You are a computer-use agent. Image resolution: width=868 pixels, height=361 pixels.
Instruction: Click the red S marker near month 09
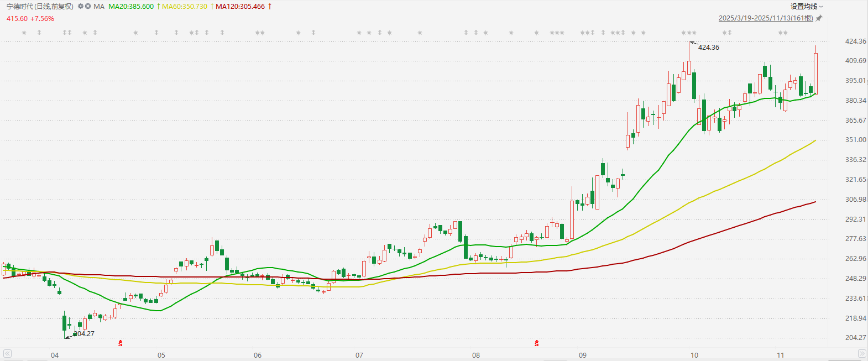537,343
